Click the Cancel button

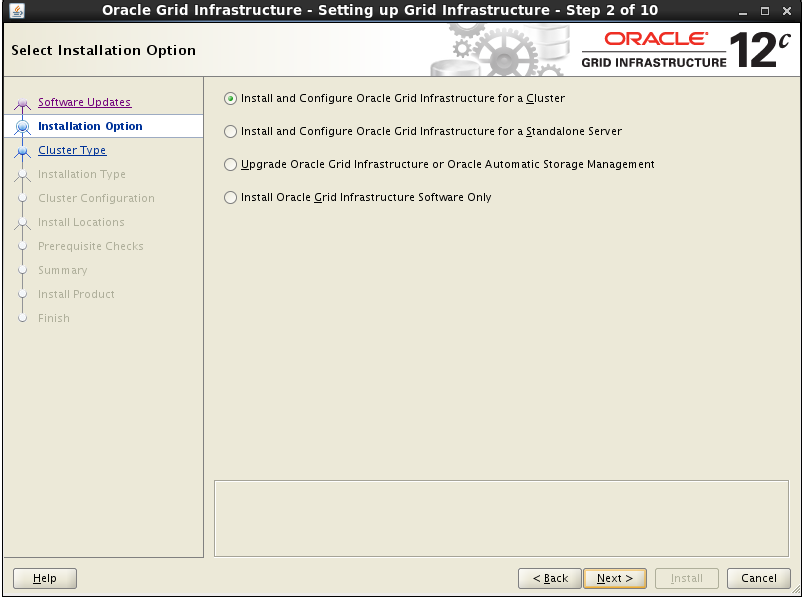[x=759, y=579]
